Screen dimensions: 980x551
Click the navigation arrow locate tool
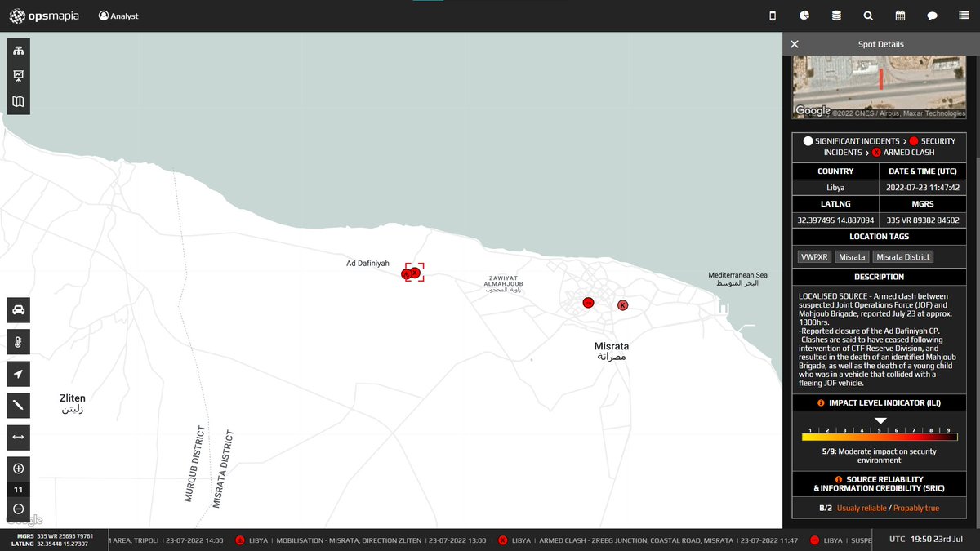point(19,374)
